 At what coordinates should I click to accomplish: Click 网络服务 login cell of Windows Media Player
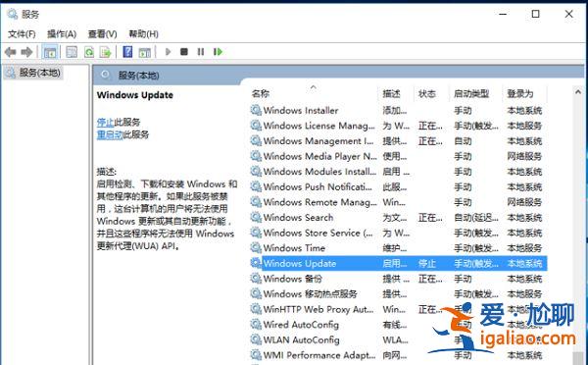(524, 156)
